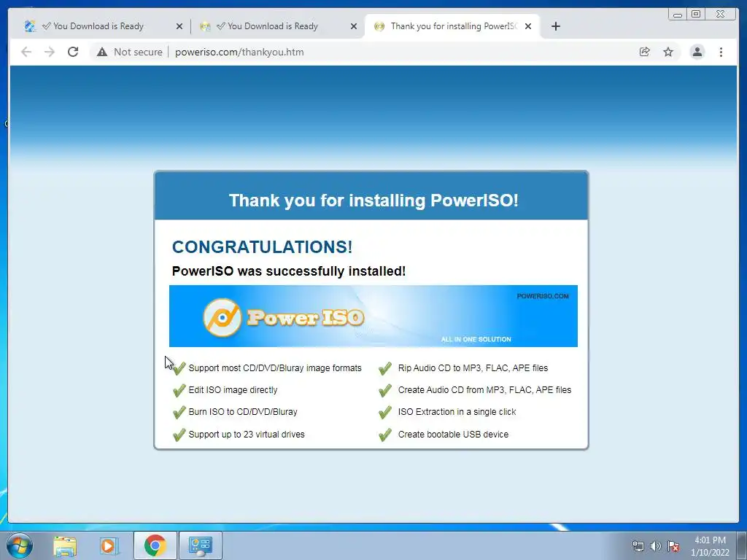Click checkmark beside Burn ISO to CD/DVD/Bluray
The width and height of the screenshot is (747, 560).
[179, 412]
